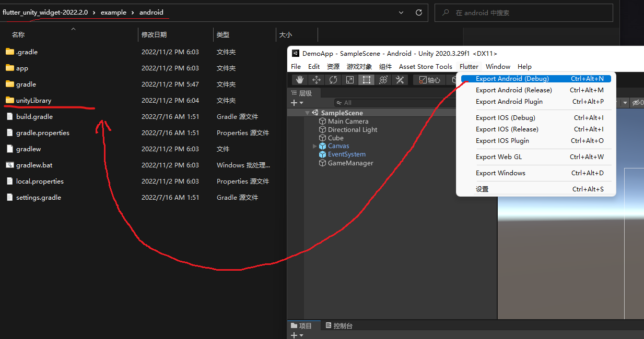The image size is (644, 339).
Task: Select the Transform combined tool icon
Action: pyautogui.click(x=383, y=79)
